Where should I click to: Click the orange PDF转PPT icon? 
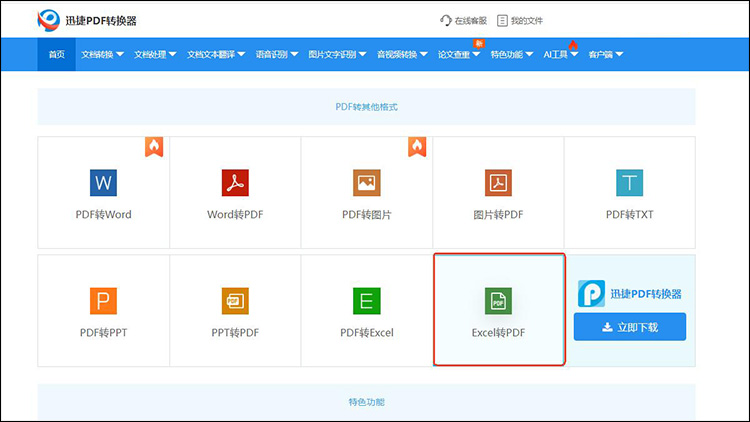click(x=103, y=300)
